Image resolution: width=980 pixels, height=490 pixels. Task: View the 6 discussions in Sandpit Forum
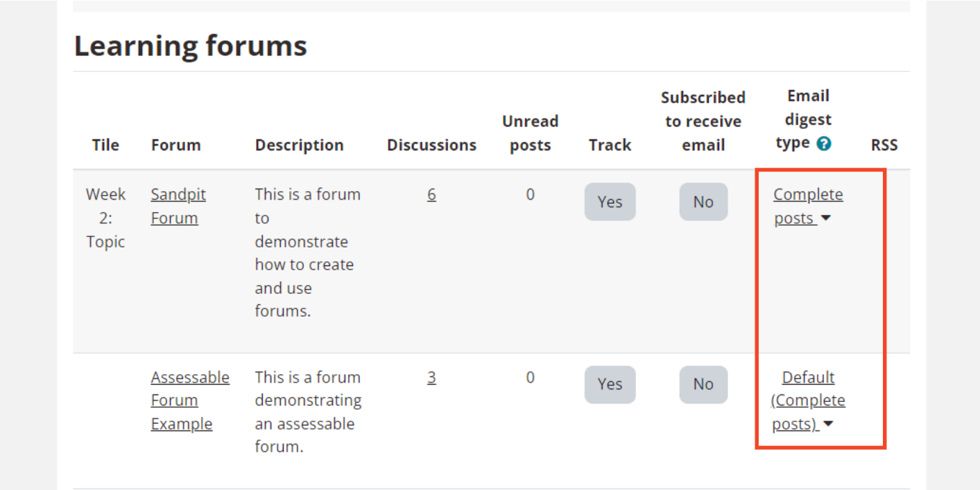(431, 195)
